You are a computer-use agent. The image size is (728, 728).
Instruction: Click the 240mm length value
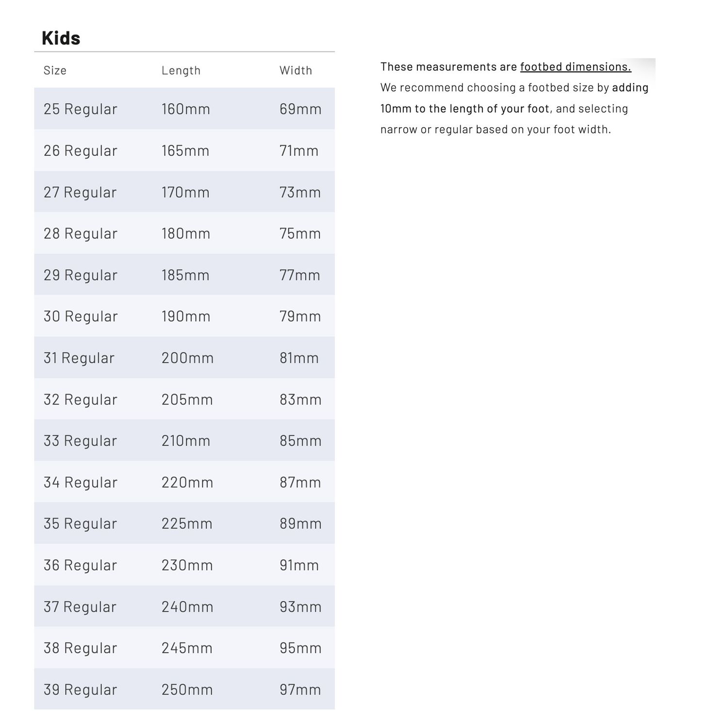pos(187,607)
